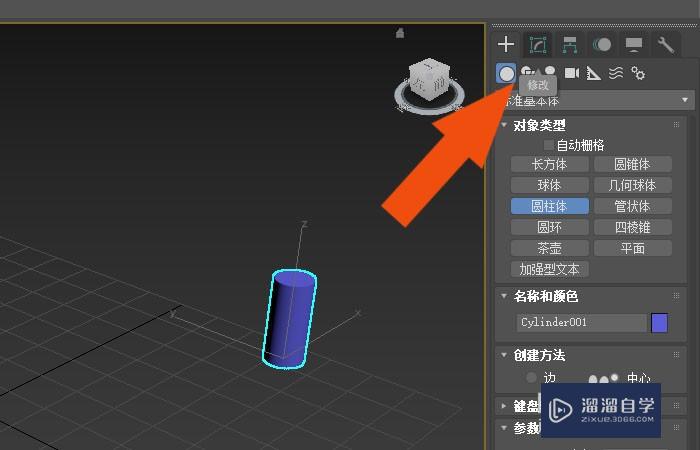Open the object color swatch
The width and height of the screenshot is (700, 450).
pos(659,323)
